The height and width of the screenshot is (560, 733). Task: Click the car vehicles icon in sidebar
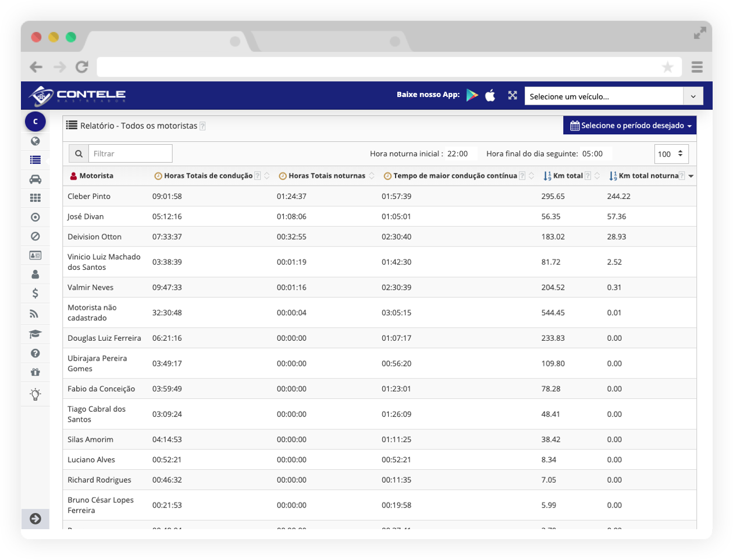tap(35, 179)
